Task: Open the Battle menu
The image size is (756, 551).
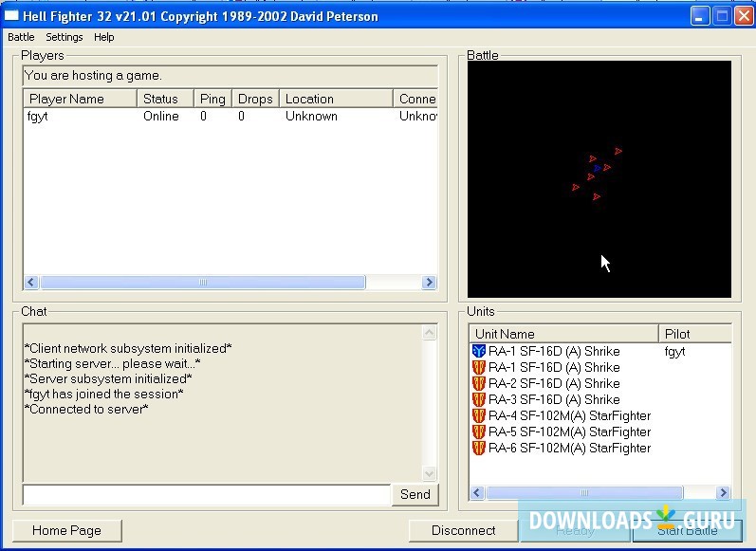Action: click(21, 37)
